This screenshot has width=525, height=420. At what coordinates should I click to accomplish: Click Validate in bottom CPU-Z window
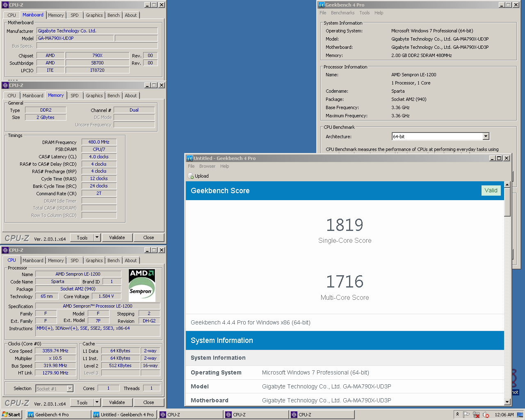click(117, 403)
